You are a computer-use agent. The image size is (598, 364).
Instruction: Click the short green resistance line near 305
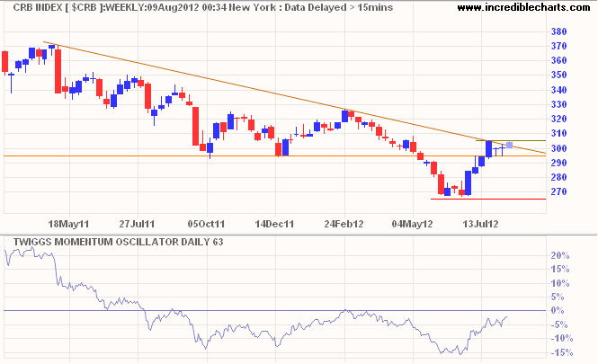[x=511, y=140]
